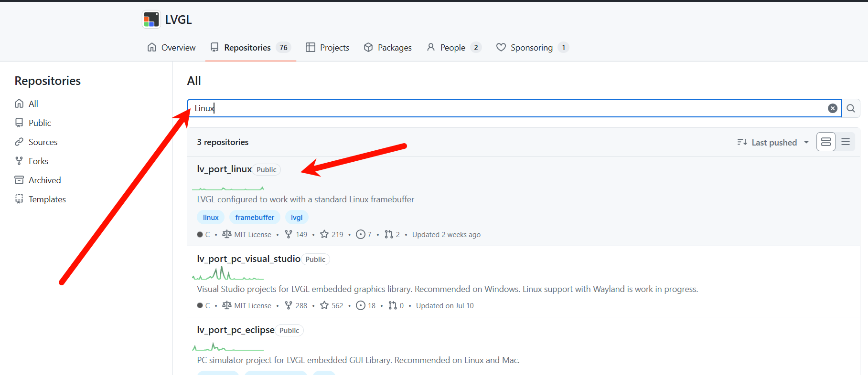Click the "3 repositories" count text
This screenshot has width=868, height=375.
pyautogui.click(x=223, y=142)
